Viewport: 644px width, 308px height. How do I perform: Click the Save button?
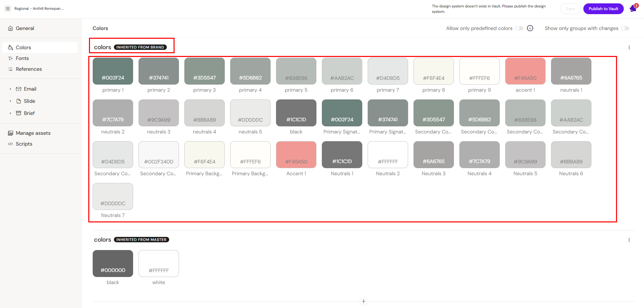pyautogui.click(x=570, y=9)
